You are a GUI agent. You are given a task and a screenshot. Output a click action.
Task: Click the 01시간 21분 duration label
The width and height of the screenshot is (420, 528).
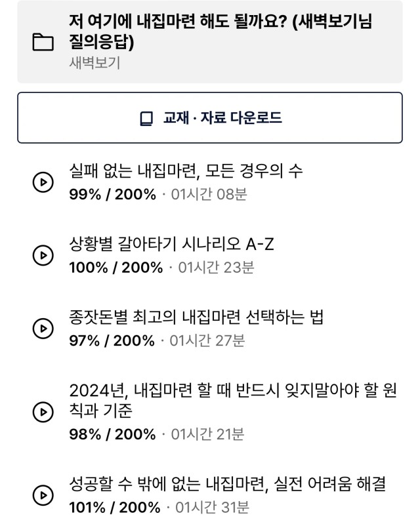(x=208, y=434)
